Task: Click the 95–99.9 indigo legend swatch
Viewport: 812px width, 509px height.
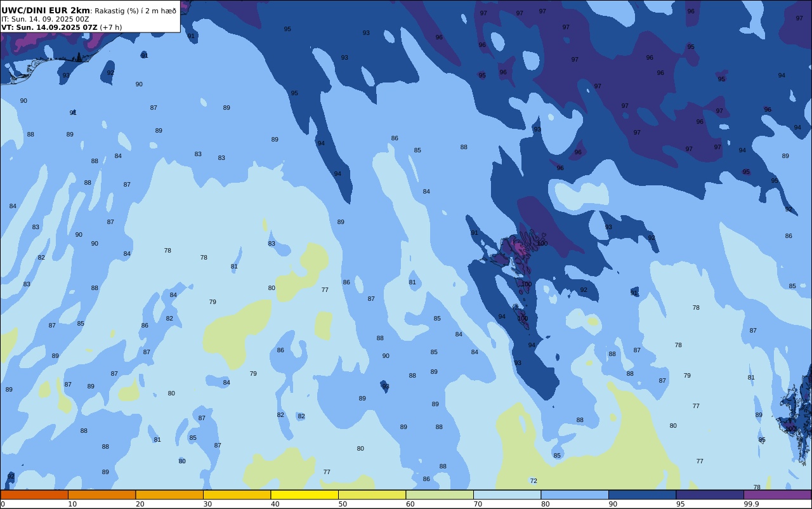Action: coord(710,494)
